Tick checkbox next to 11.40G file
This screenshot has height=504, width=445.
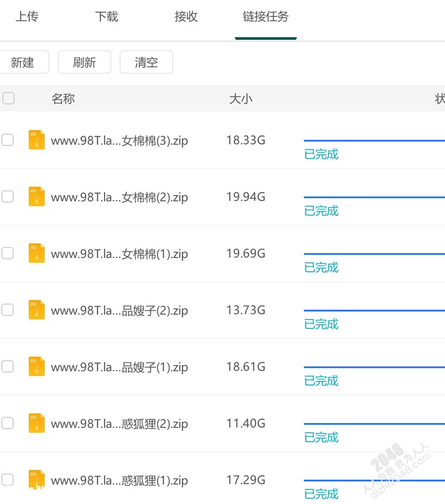pos(8,423)
